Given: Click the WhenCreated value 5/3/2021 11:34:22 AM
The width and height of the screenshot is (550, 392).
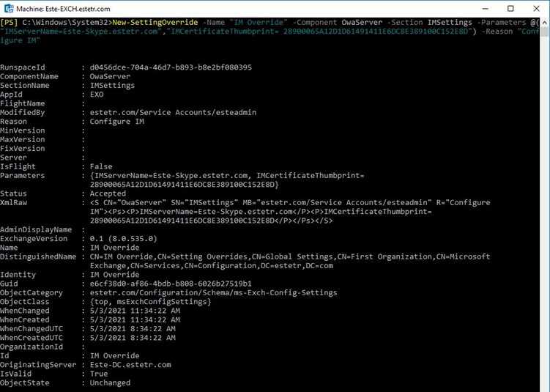Looking at the screenshot, I should coord(135,319).
